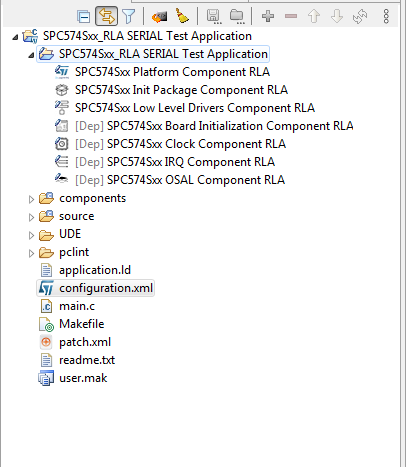Click the source folder icon

coord(46,216)
